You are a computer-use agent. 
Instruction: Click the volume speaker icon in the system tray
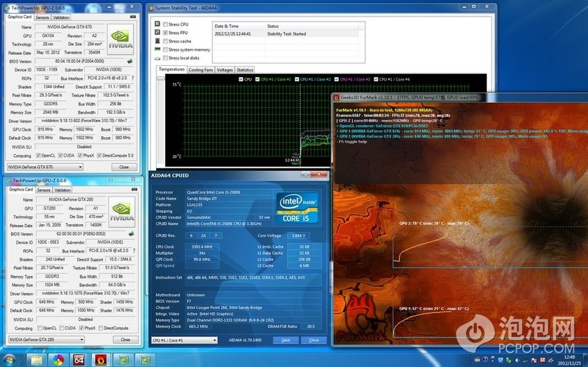(517, 361)
